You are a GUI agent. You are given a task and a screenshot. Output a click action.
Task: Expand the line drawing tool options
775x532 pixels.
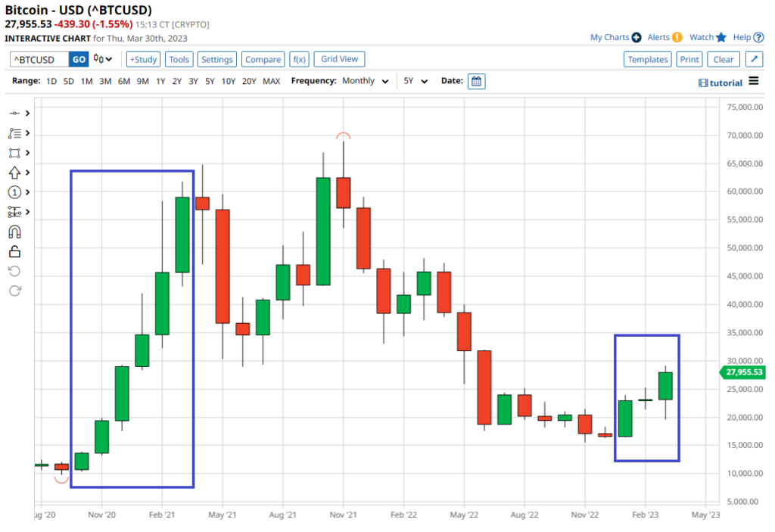coord(28,114)
